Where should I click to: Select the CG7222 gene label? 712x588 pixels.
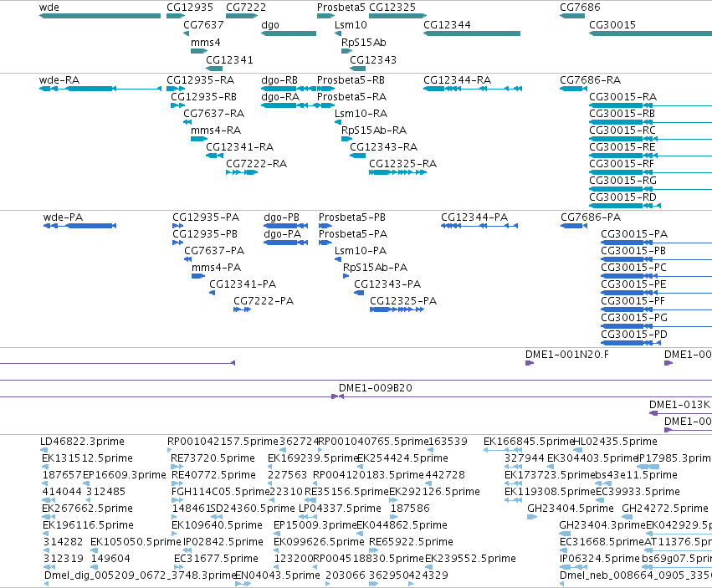(x=246, y=8)
